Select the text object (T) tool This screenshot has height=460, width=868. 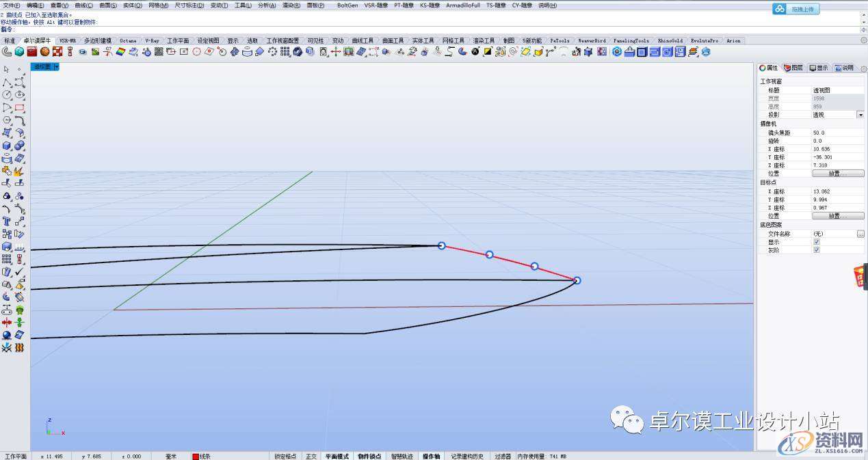coord(7,221)
